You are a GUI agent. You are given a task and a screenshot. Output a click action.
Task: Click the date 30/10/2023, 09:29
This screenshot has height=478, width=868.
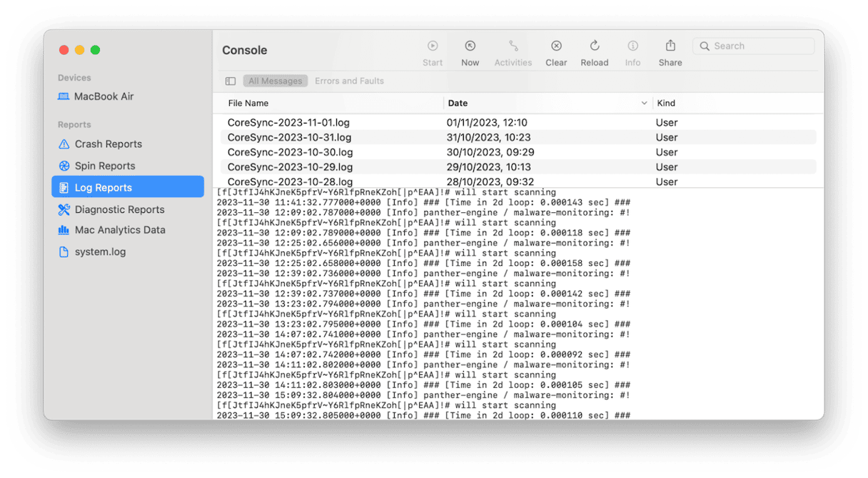490,152
